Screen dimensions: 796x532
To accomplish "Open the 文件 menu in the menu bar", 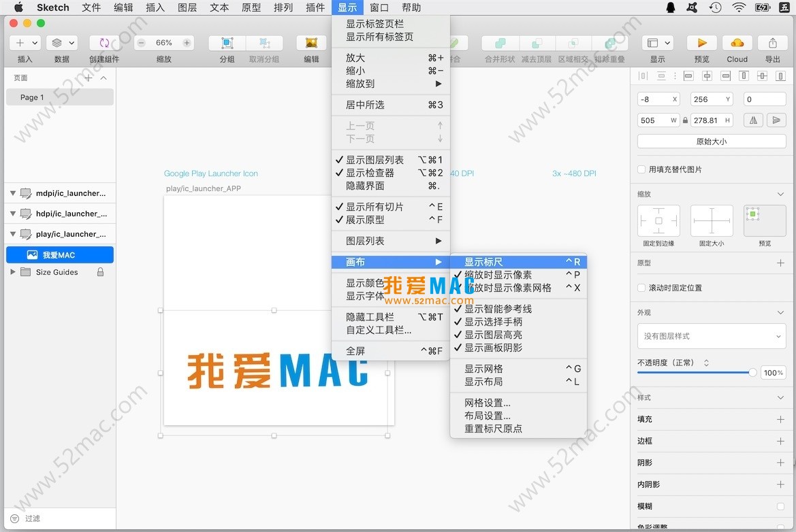I will (x=91, y=7).
